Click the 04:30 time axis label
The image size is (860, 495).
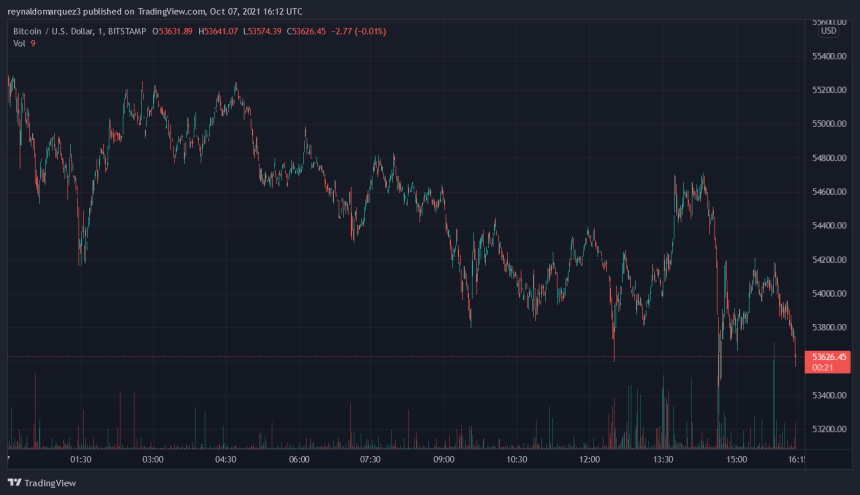[x=226, y=460]
